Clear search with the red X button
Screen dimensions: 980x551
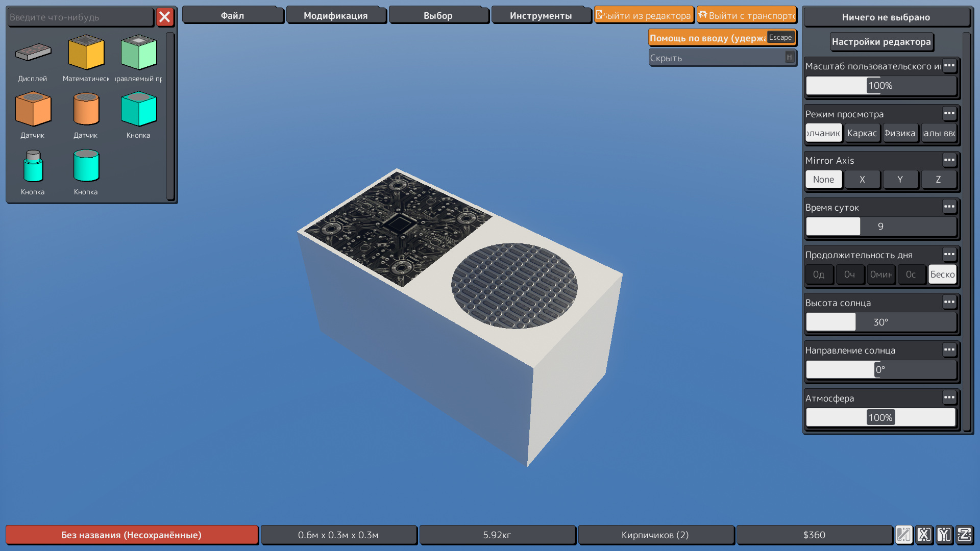164,17
